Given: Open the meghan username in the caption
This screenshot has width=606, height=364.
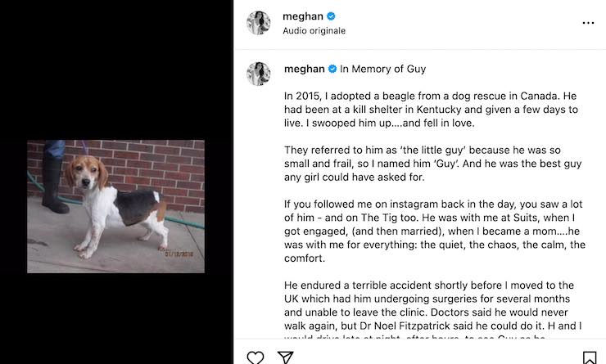Looking at the screenshot, I should click(304, 70).
